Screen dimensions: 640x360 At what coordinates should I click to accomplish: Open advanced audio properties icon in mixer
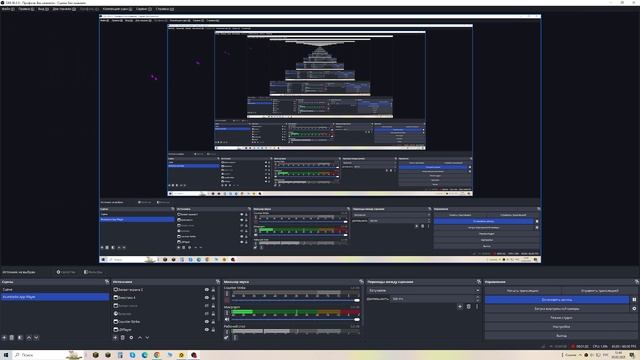click(x=227, y=338)
